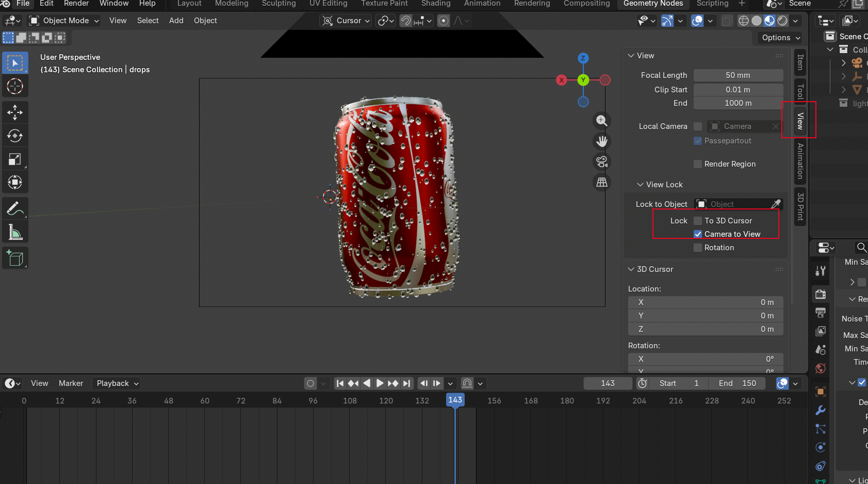The image size is (868, 484).
Task: Open the sidebar Animation tab
Action: 800,161
